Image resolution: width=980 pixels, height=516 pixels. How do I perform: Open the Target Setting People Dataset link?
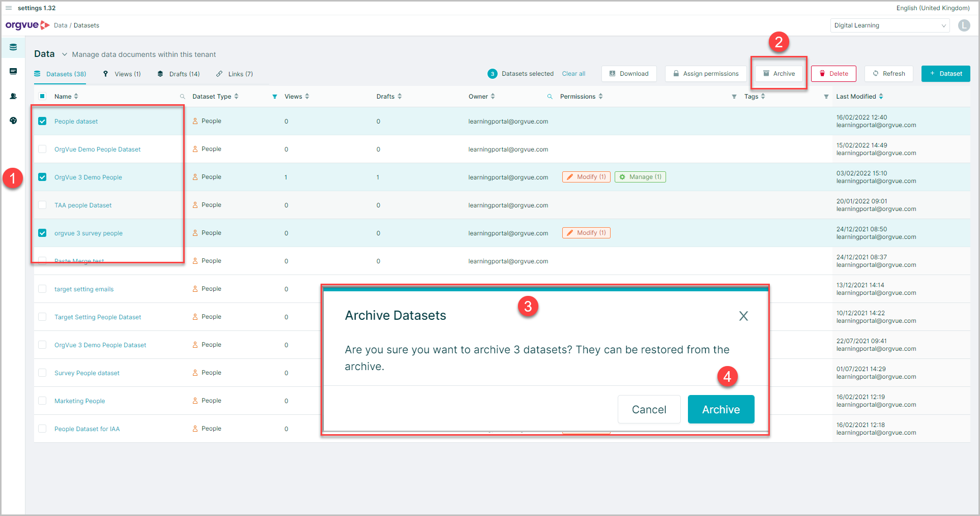pyautogui.click(x=98, y=317)
